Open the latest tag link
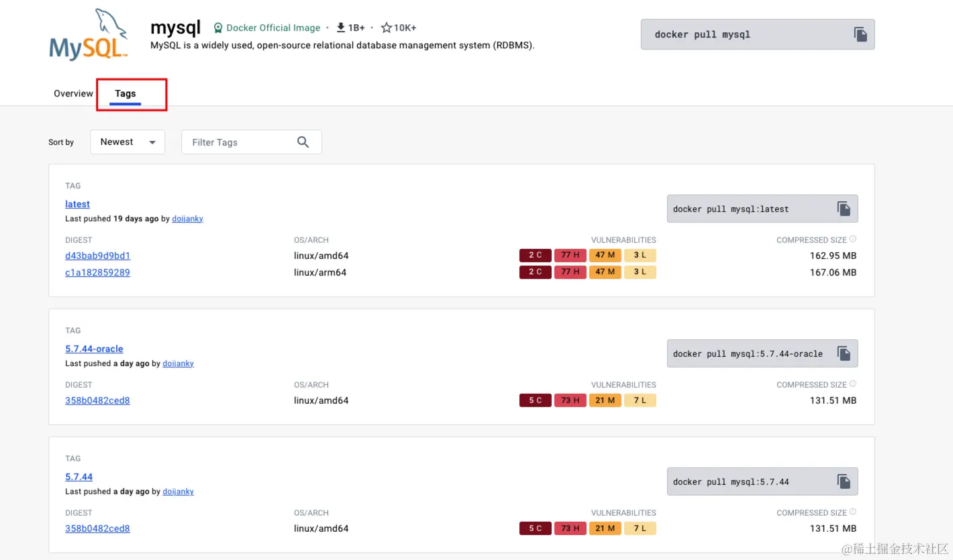 click(77, 204)
